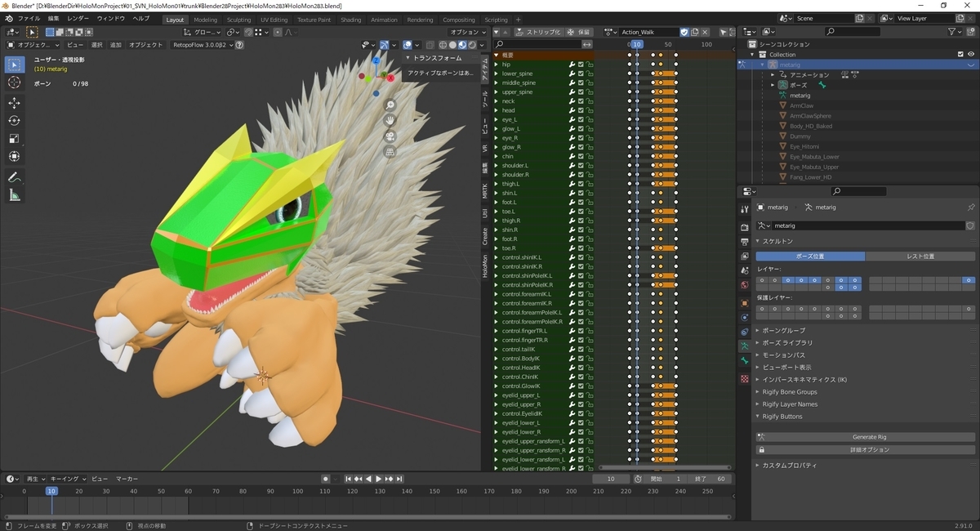Choose the Rotate tool

click(x=15, y=120)
